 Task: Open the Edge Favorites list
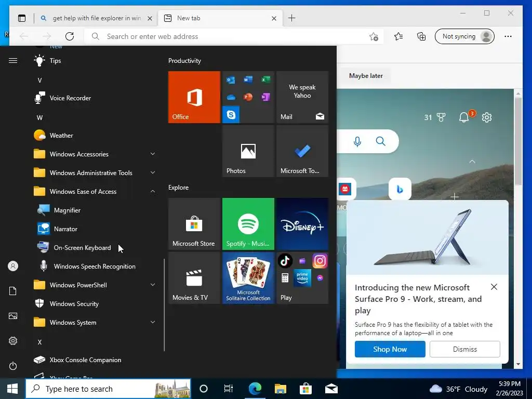pyautogui.click(x=398, y=36)
